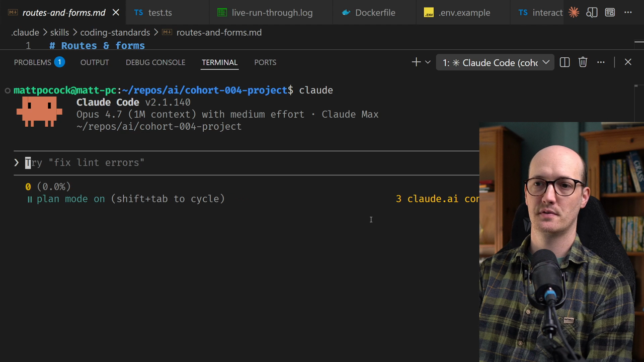This screenshot has width=644, height=362.
Task: Click the 0 (0.0%) context usage text
Action: click(48, 187)
